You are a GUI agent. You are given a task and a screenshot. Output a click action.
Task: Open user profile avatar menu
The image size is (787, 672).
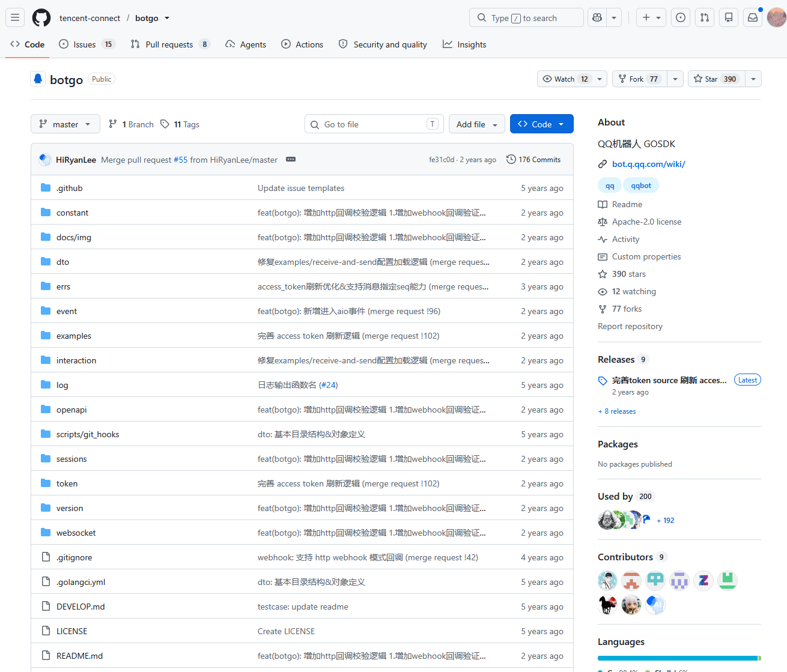[x=777, y=17]
